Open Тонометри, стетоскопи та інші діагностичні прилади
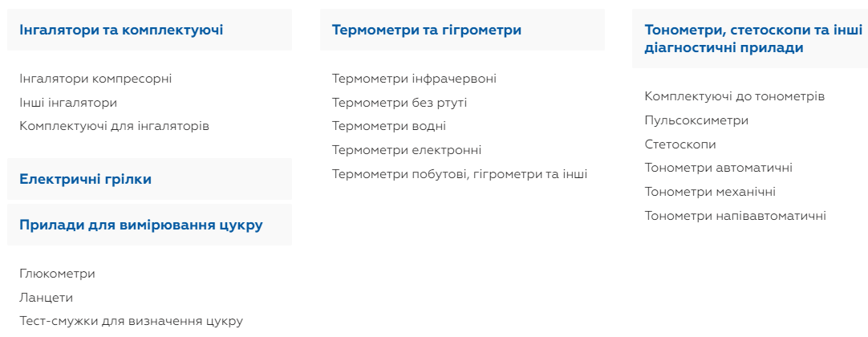This screenshot has width=868, height=337. point(752,39)
